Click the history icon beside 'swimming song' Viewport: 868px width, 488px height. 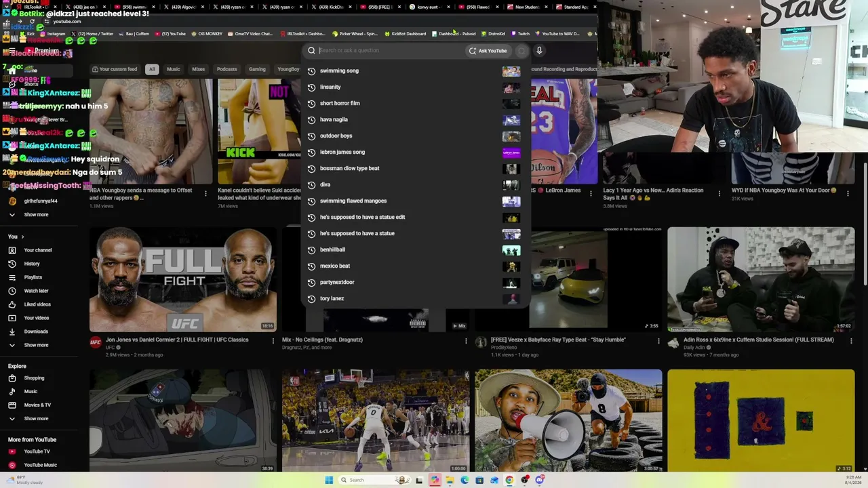coord(311,70)
